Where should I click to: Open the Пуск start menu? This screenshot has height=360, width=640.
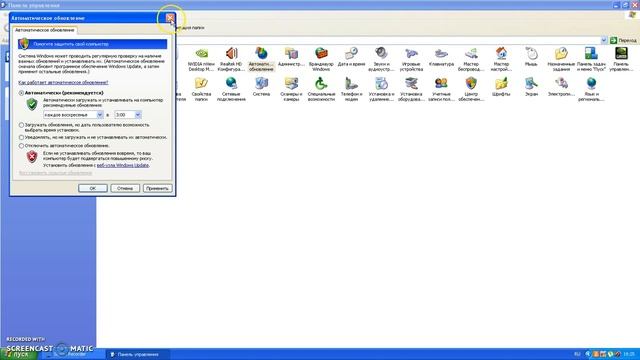click(x=19, y=354)
